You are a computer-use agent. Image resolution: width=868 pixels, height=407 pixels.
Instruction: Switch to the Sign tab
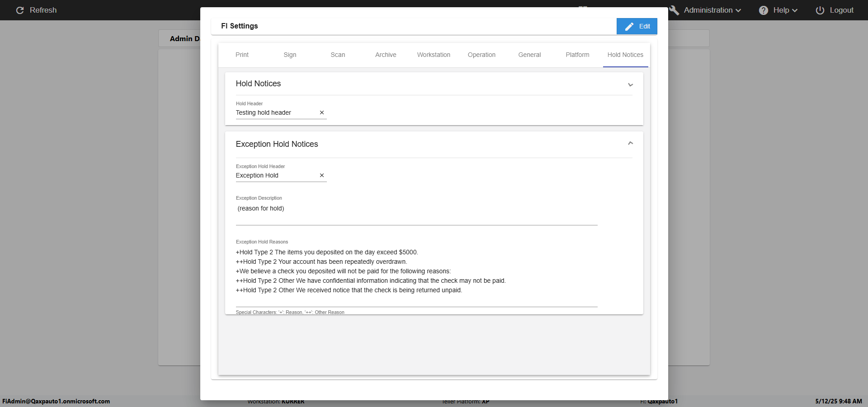click(290, 55)
